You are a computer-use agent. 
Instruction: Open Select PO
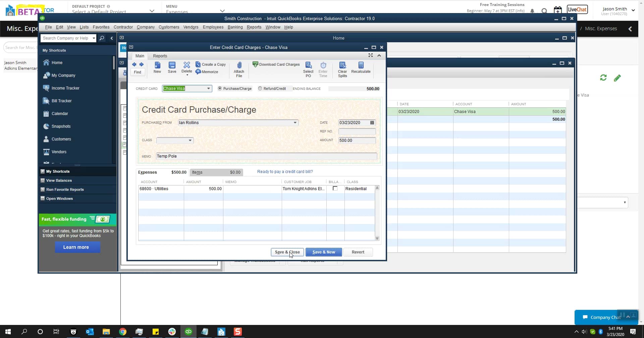[308, 69]
